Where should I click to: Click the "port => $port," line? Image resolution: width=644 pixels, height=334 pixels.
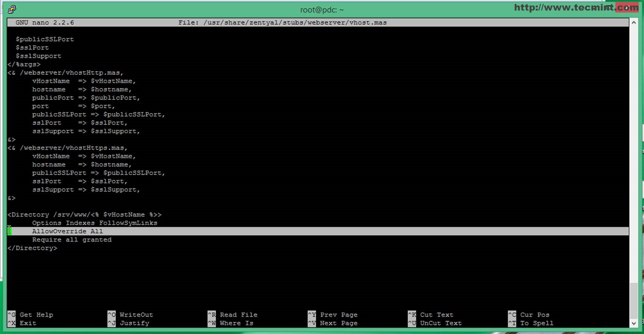point(74,106)
